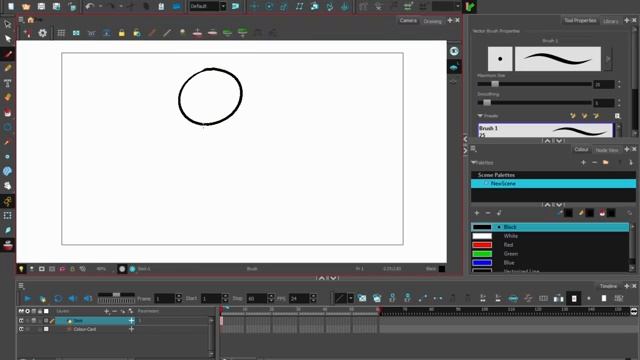Image resolution: width=640 pixels, height=360 pixels.
Task: Open the brush preview arrow button
Action: tap(608, 59)
